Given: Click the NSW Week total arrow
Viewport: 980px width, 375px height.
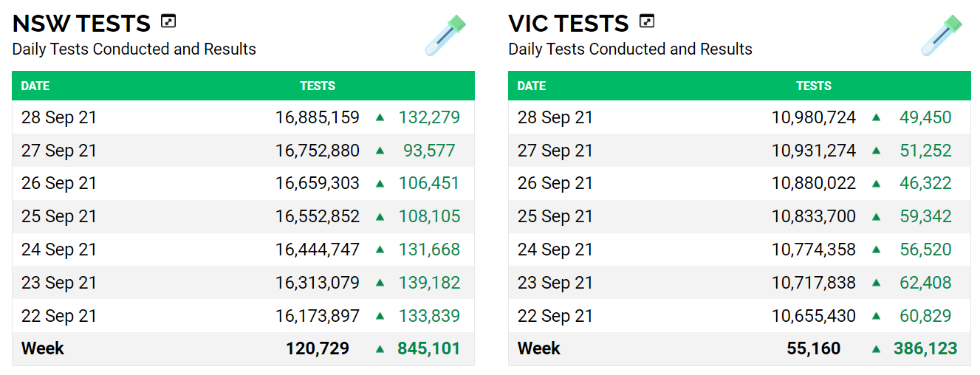Looking at the screenshot, I should 380,348.
